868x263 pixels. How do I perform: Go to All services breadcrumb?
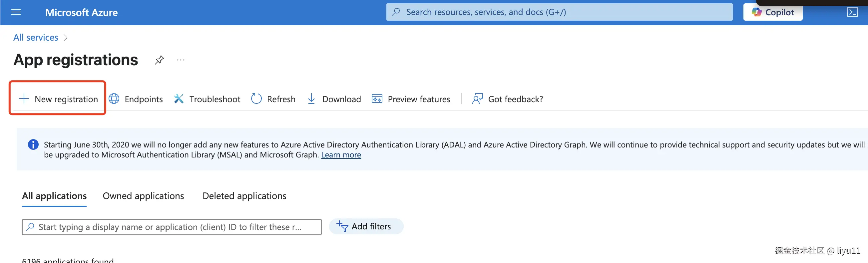coord(36,37)
